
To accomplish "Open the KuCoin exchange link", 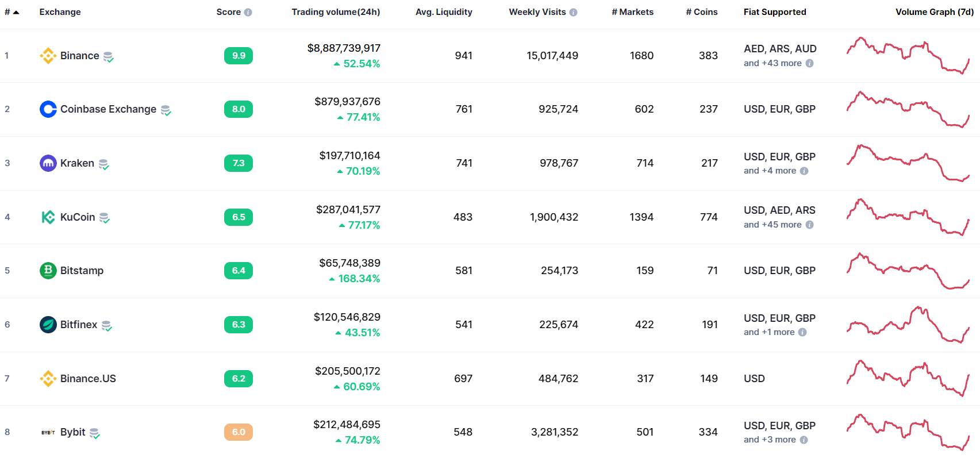I will 78,217.
